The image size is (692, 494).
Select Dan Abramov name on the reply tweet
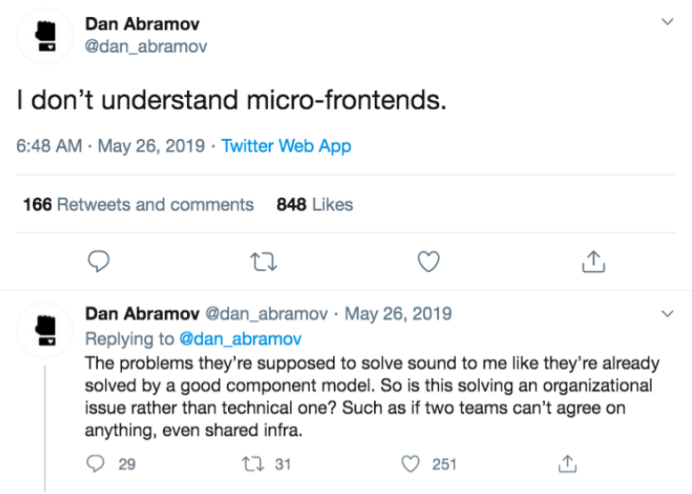(142, 315)
